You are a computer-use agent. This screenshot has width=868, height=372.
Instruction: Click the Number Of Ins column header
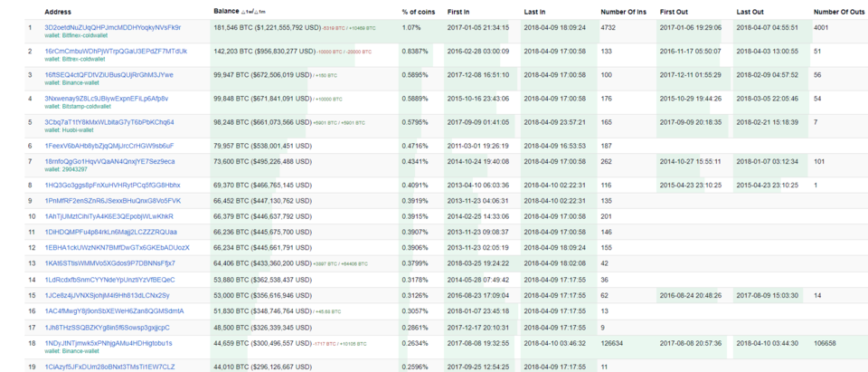click(x=622, y=11)
